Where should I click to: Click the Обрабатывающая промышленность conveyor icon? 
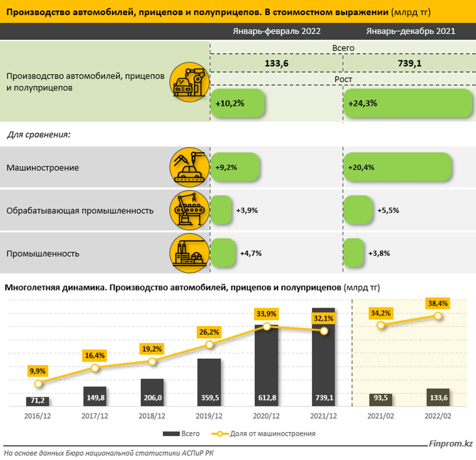(190, 210)
